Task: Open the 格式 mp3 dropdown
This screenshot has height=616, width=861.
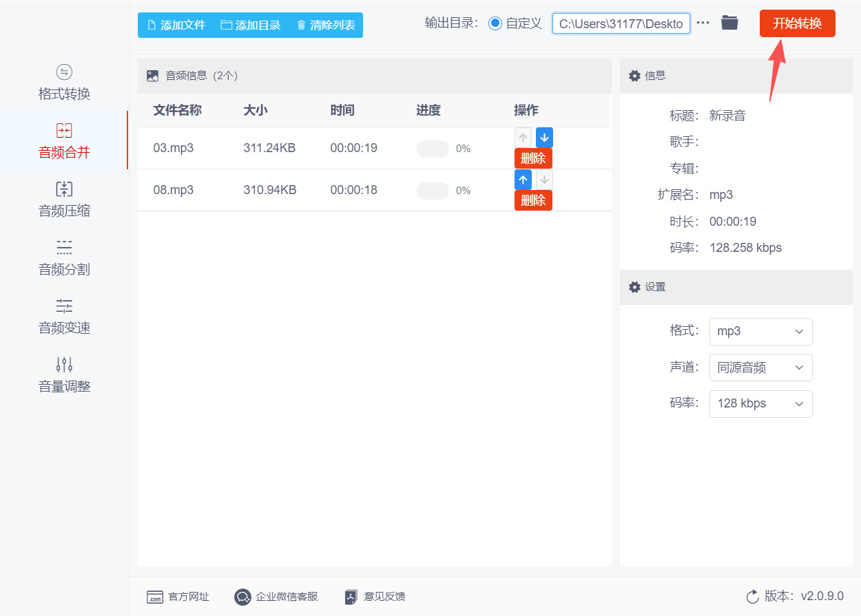Action: coord(760,331)
